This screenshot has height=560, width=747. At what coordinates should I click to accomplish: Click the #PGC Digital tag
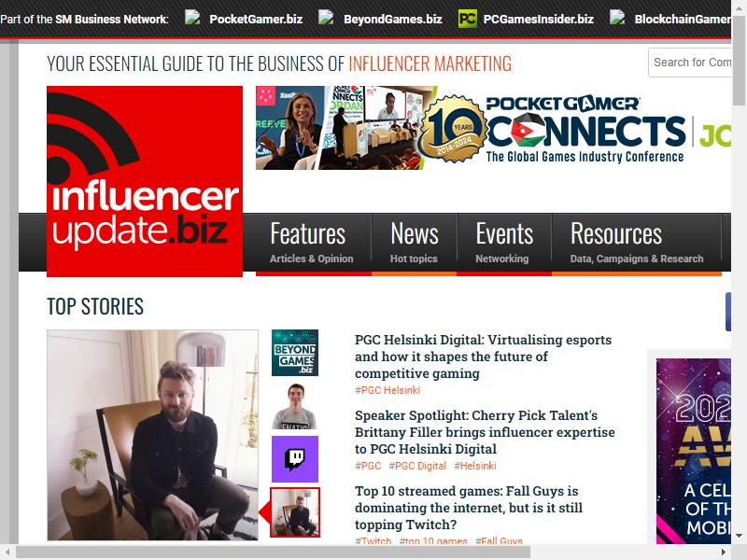[x=417, y=466]
